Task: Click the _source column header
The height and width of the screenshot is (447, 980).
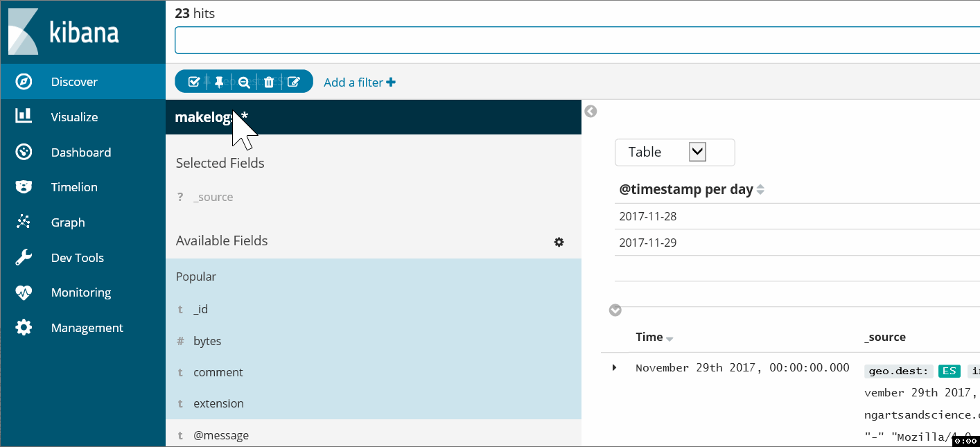Action: [885, 338]
